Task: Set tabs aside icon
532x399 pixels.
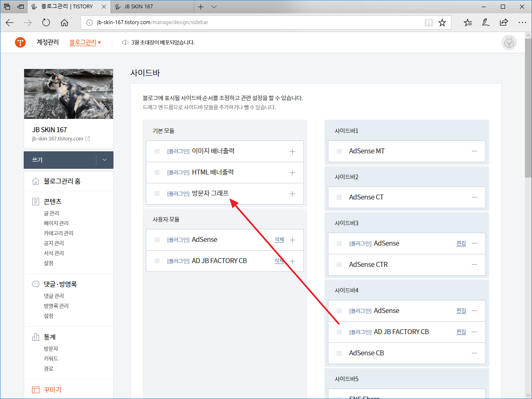Action: (x=20, y=7)
